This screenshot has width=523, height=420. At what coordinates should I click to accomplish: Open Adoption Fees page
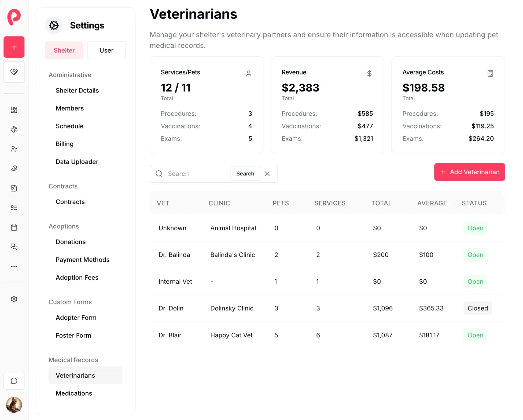point(77,278)
